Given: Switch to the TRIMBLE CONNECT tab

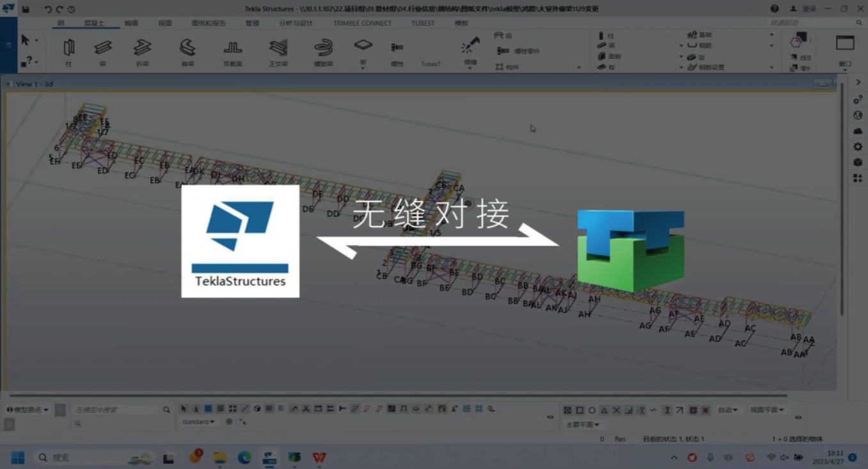Looking at the screenshot, I should point(362,23).
